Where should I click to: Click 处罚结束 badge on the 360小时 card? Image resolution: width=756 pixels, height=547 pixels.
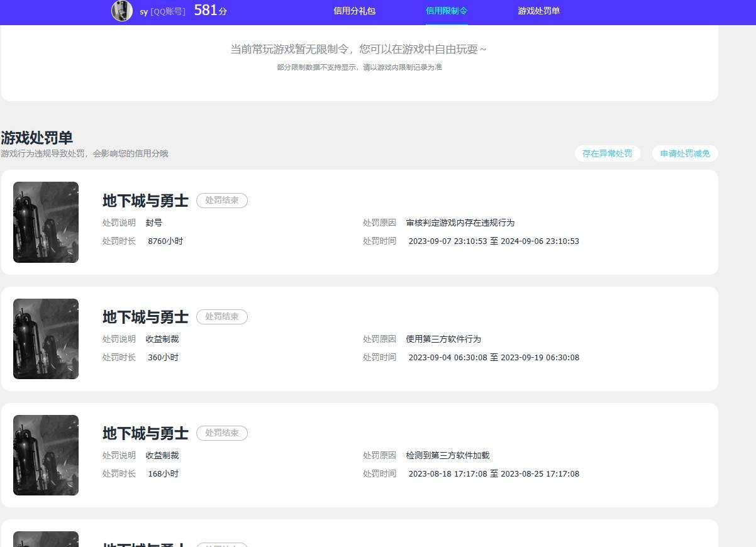222,317
